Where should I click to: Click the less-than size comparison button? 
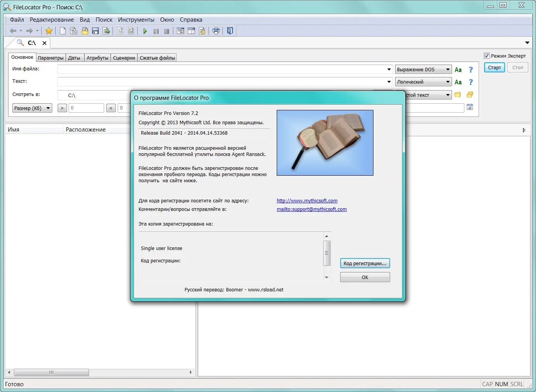tap(111, 108)
